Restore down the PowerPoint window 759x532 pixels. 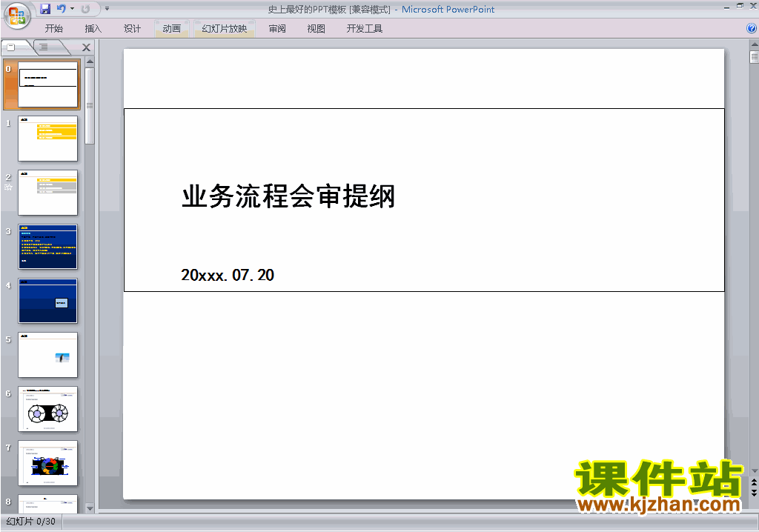click(x=740, y=6)
